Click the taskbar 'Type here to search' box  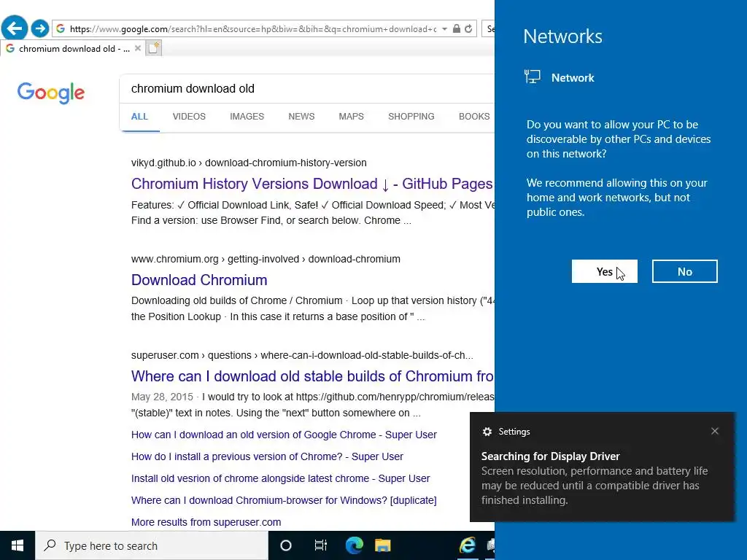152,545
